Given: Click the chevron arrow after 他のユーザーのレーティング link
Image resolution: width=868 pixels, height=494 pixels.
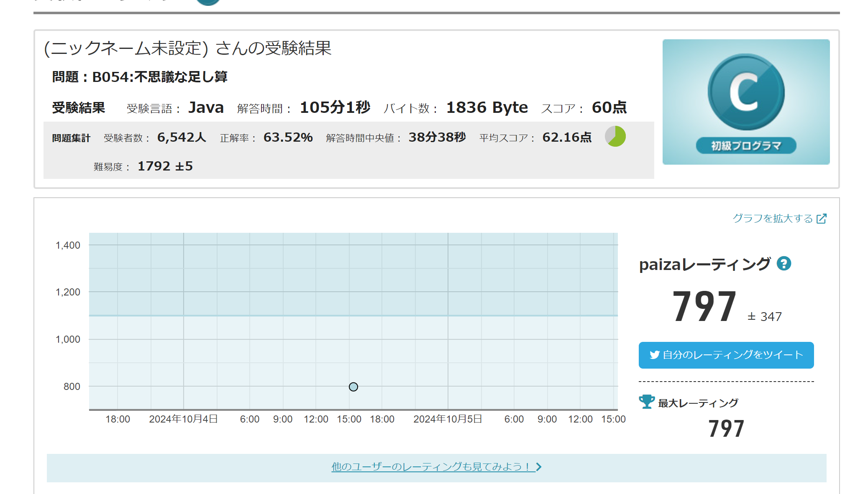Looking at the screenshot, I should (x=539, y=467).
